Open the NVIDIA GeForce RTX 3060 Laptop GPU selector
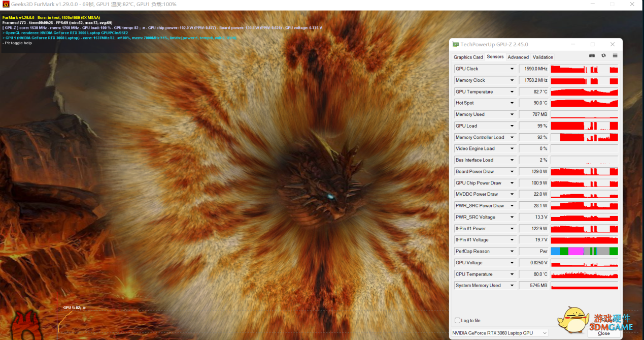This screenshot has height=340, width=644. pyautogui.click(x=500, y=333)
